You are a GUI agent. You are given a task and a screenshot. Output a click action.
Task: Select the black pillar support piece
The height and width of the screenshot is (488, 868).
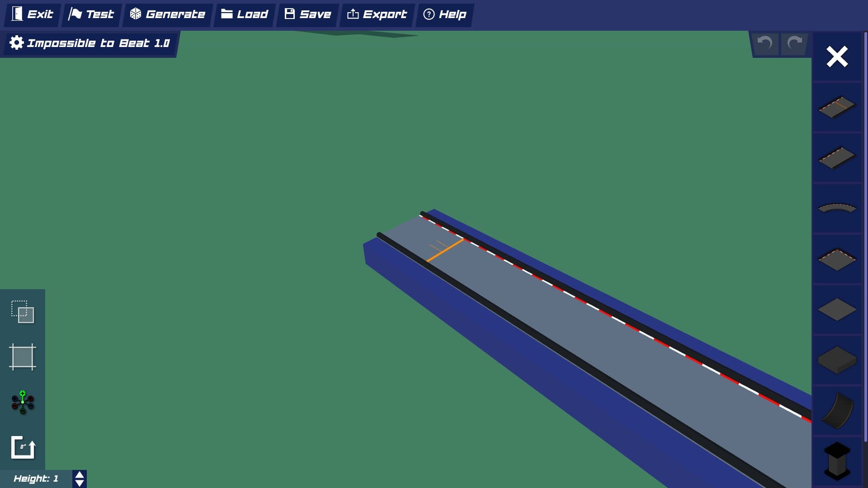[x=837, y=461]
